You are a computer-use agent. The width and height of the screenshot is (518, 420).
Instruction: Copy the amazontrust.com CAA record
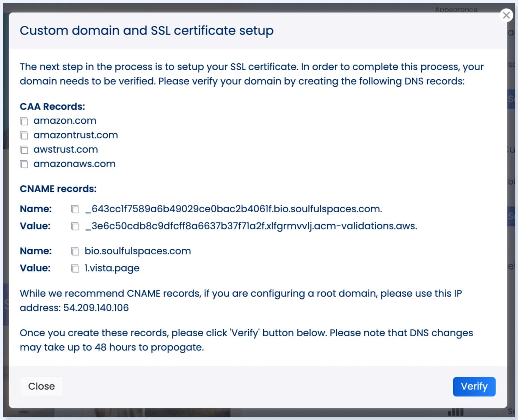pyautogui.click(x=24, y=135)
